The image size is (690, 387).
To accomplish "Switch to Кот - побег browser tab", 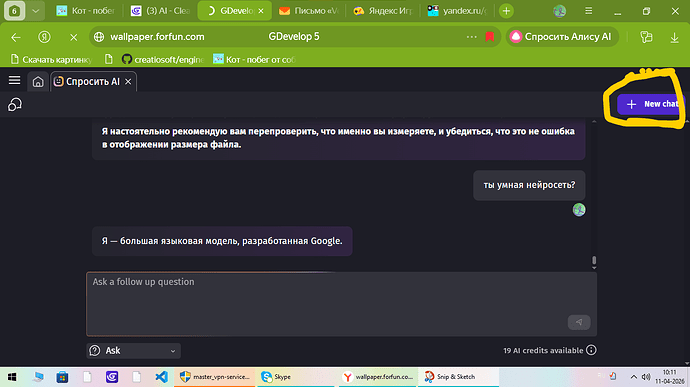I will 86,11.
